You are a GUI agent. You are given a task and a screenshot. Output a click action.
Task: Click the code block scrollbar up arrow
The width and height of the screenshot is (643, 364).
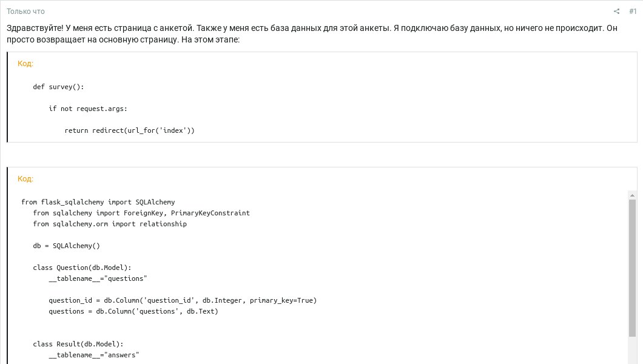[632, 195]
